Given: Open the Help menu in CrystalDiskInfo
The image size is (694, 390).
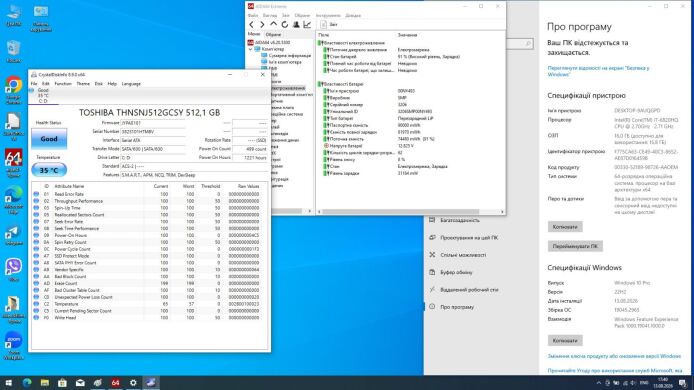Looking at the screenshot, I should 112,84.
